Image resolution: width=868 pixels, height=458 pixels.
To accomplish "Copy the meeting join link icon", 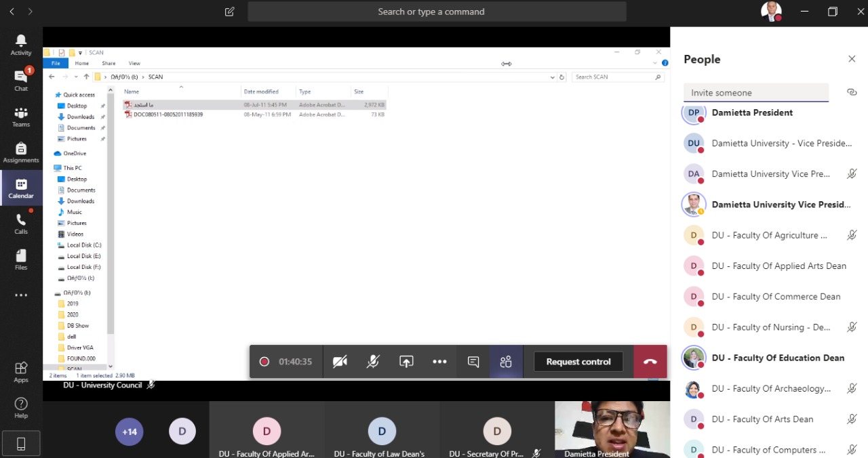I will pyautogui.click(x=852, y=92).
